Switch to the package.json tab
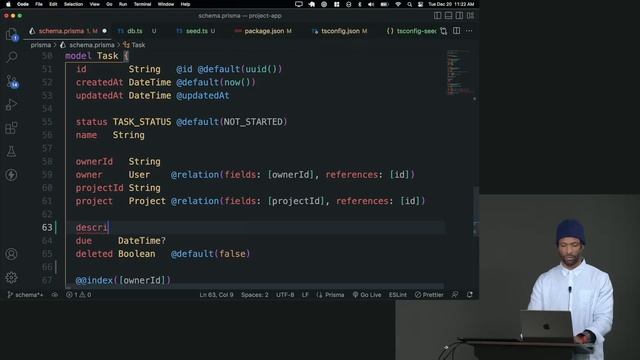Screen dimensions: 640x360 point(264,31)
